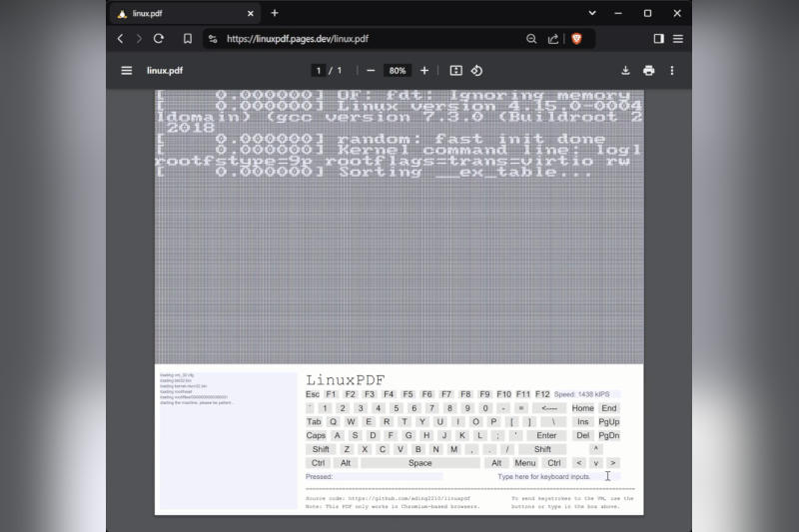Open a new browser tab

(275, 13)
